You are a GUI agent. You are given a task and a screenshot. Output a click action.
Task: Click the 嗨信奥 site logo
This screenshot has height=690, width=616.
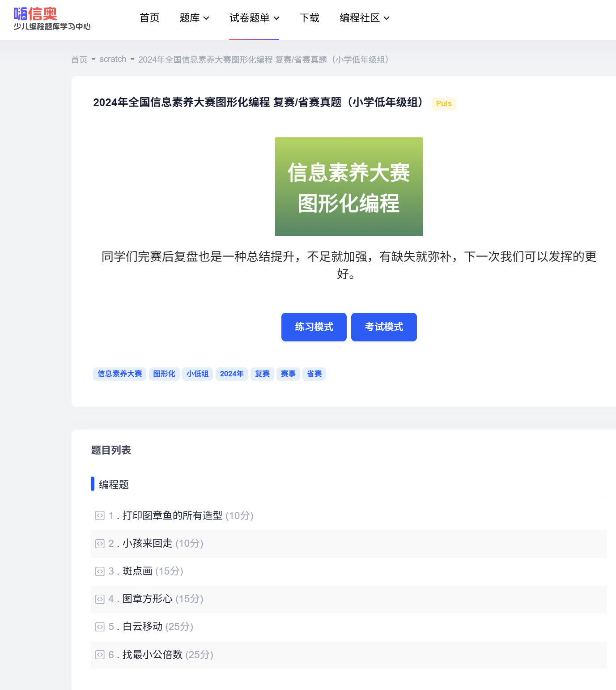click(x=52, y=19)
